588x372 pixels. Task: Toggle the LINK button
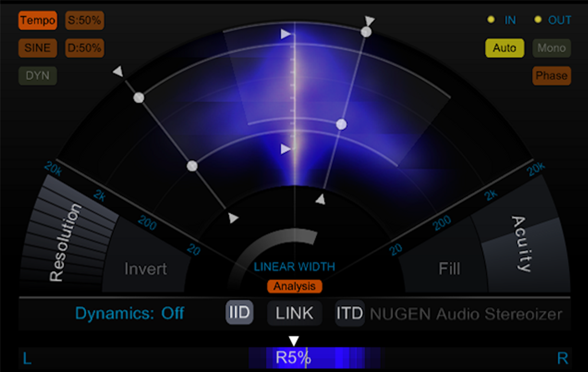(294, 313)
